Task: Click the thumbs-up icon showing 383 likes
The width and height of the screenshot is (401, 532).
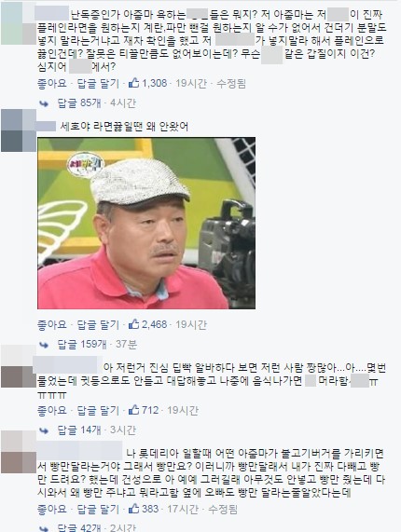Action: point(133,509)
